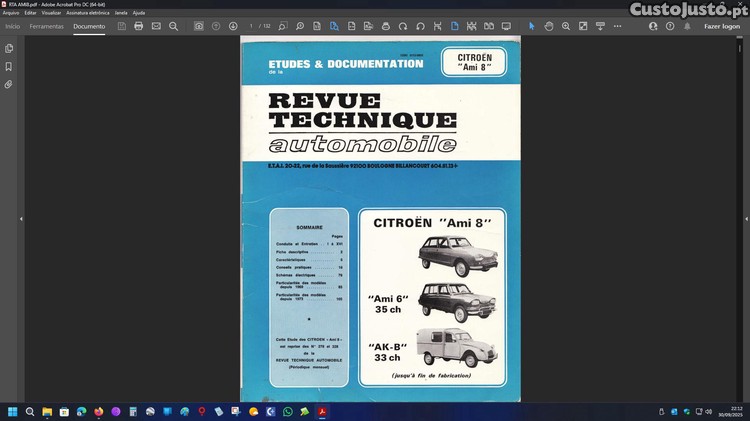Click the Print icon in the toolbar
750x421 pixels.
pyautogui.click(x=139, y=26)
